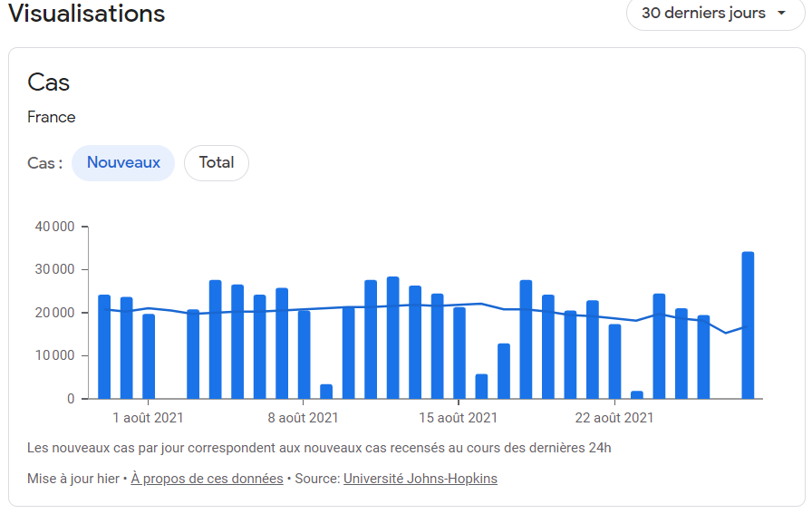Click the short bar right after 15 août
This screenshot has height=514, width=812.
point(481,386)
